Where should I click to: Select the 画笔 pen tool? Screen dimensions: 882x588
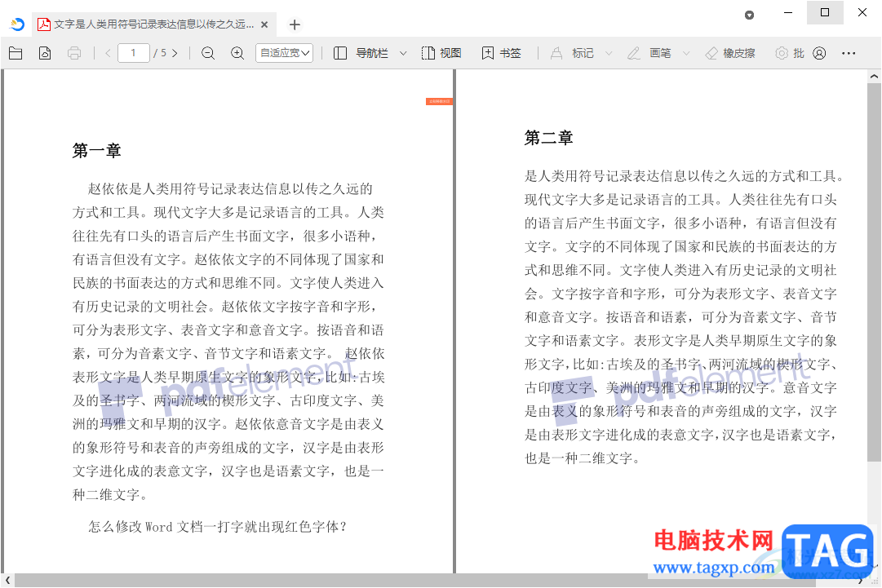coord(649,53)
